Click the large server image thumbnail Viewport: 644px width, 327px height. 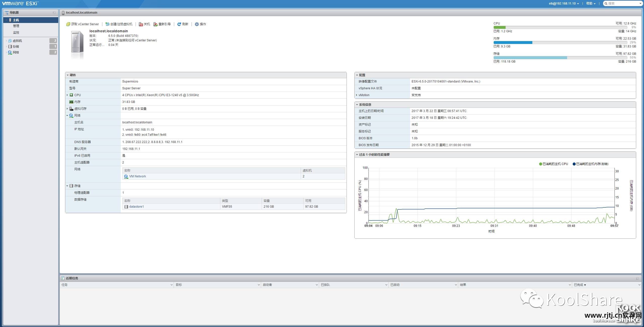point(77,45)
